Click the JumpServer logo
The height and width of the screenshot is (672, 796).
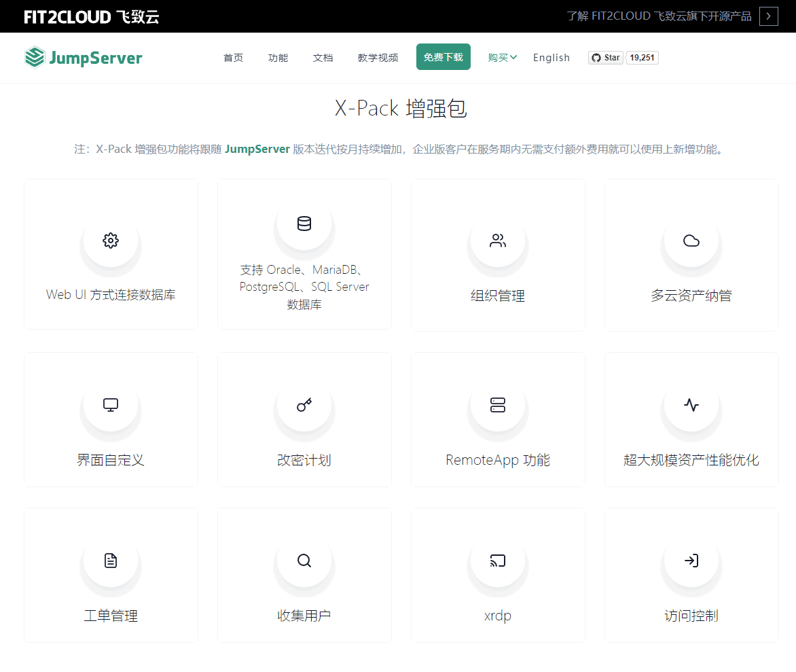pos(84,57)
